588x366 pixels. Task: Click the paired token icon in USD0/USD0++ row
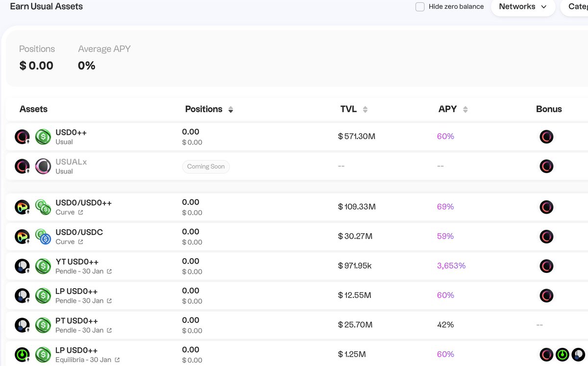43,207
